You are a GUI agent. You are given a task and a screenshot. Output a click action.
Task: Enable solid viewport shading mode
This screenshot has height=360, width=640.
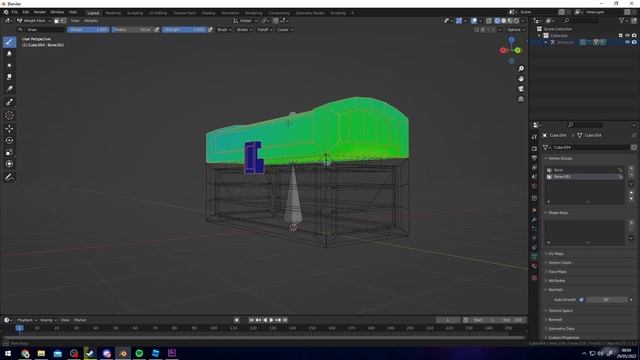pos(503,20)
